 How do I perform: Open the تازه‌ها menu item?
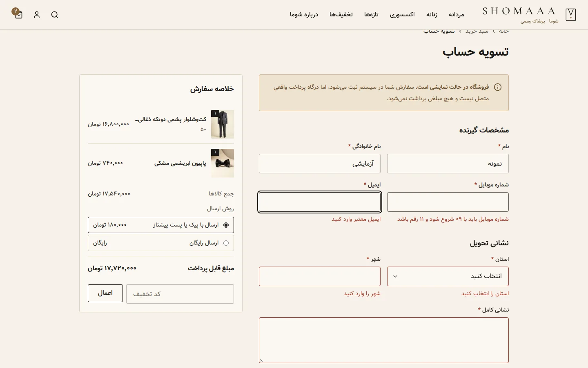coord(371,15)
